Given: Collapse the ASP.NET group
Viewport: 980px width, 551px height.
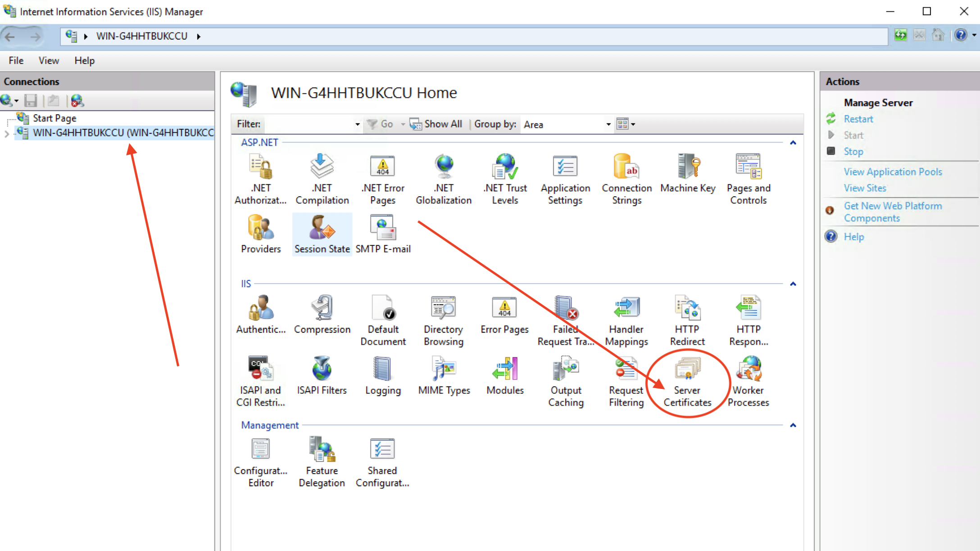Looking at the screenshot, I should click(793, 143).
